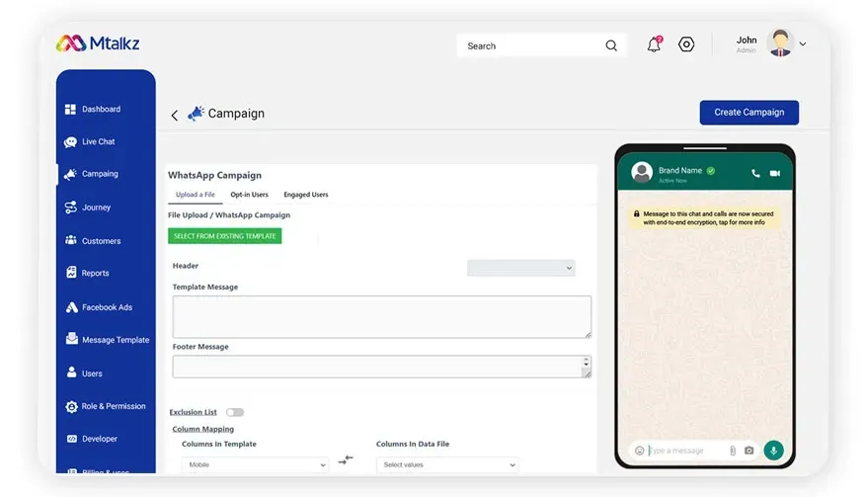The image size is (868, 497).
Task: Tap the video call icon in preview
Action: pyautogui.click(x=775, y=173)
